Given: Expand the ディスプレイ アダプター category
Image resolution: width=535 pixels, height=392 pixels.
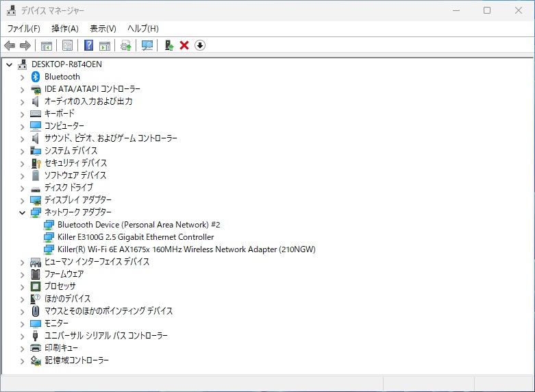Looking at the screenshot, I should point(22,200).
